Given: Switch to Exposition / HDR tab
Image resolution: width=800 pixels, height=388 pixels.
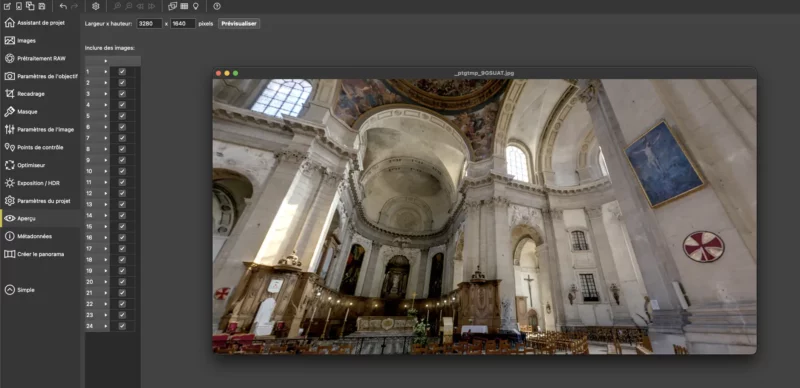Looking at the screenshot, I should pyautogui.click(x=32, y=183).
